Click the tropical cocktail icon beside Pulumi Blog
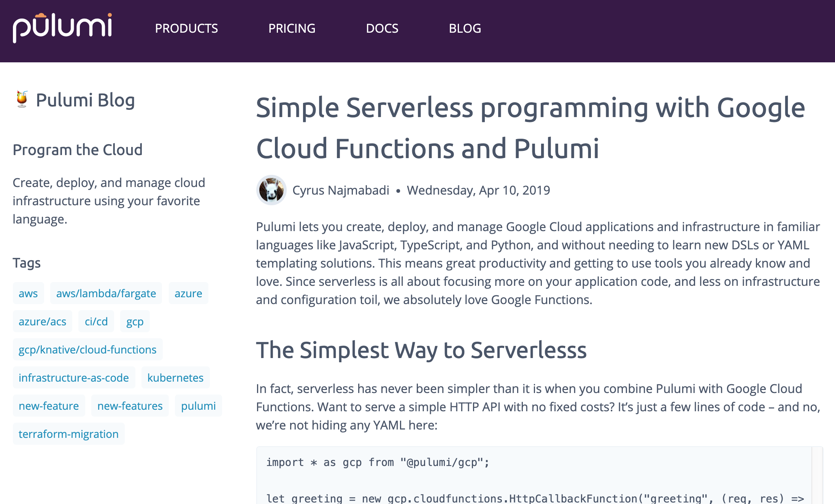The width and height of the screenshot is (835, 504). tap(22, 100)
